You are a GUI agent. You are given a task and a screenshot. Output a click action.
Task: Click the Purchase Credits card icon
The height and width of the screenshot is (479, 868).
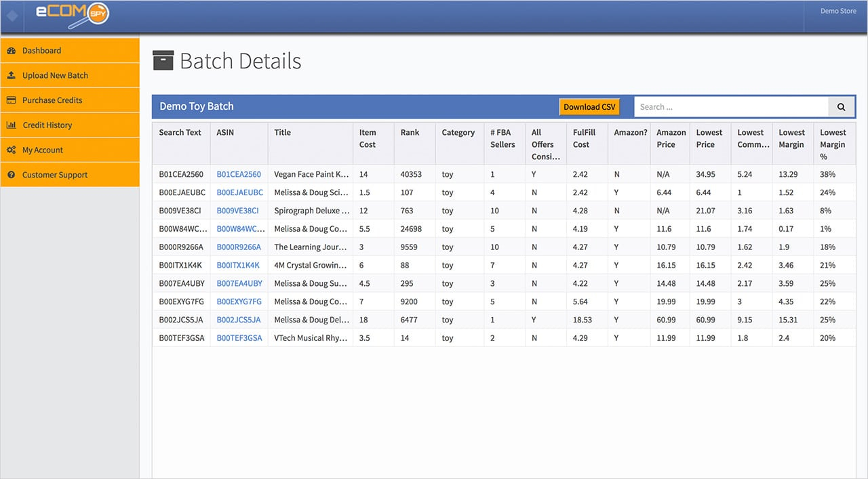click(x=12, y=100)
